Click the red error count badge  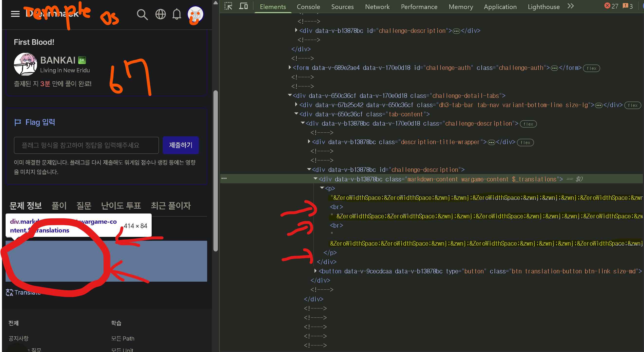pos(611,6)
